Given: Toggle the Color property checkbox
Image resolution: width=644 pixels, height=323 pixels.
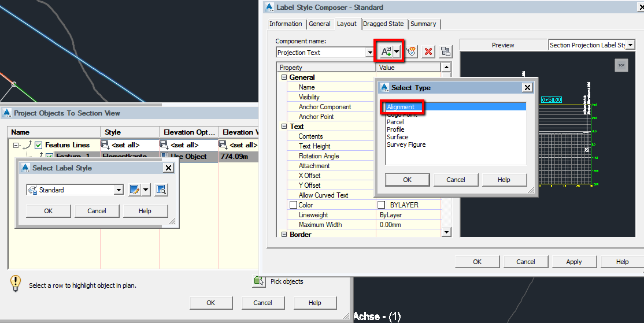Looking at the screenshot, I should (x=293, y=205).
